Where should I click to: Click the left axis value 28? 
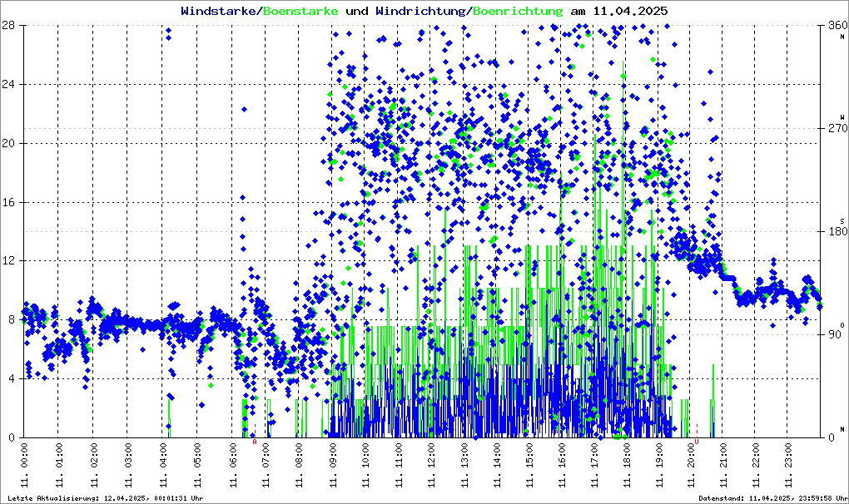[x=8, y=26]
